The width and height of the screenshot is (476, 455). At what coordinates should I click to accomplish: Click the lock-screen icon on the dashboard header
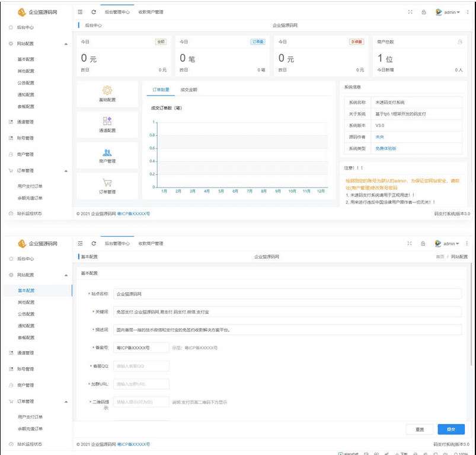pos(423,12)
